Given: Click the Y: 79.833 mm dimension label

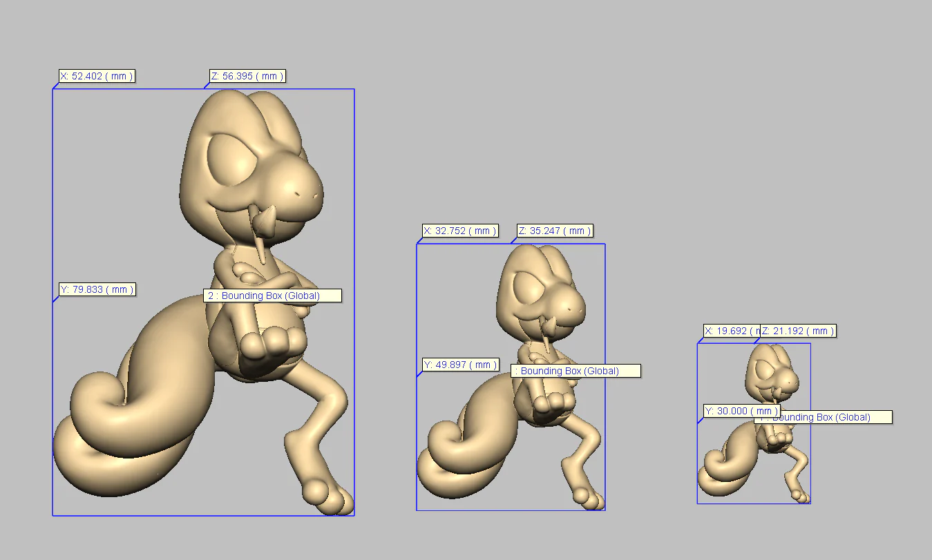Looking at the screenshot, I should (x=97, y=289).
